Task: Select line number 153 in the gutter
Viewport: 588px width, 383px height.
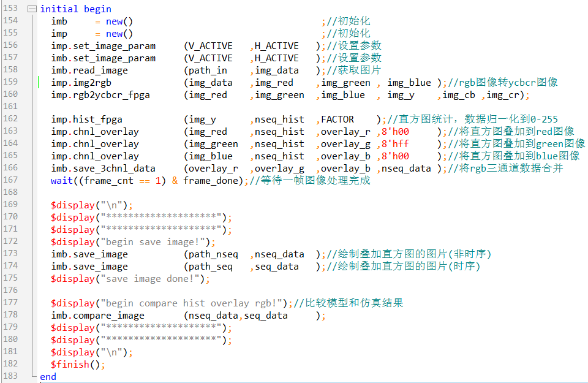Action: [x=10, y=8]
